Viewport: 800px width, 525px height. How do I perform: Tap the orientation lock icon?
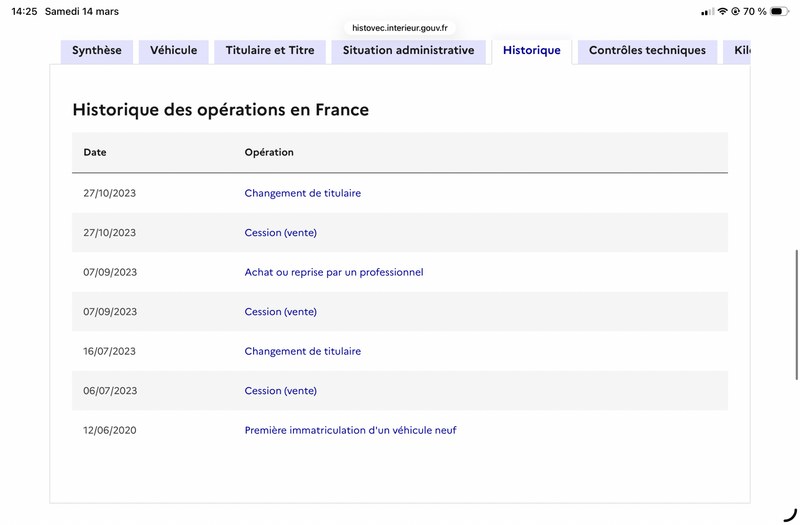(x=735, y=12)
